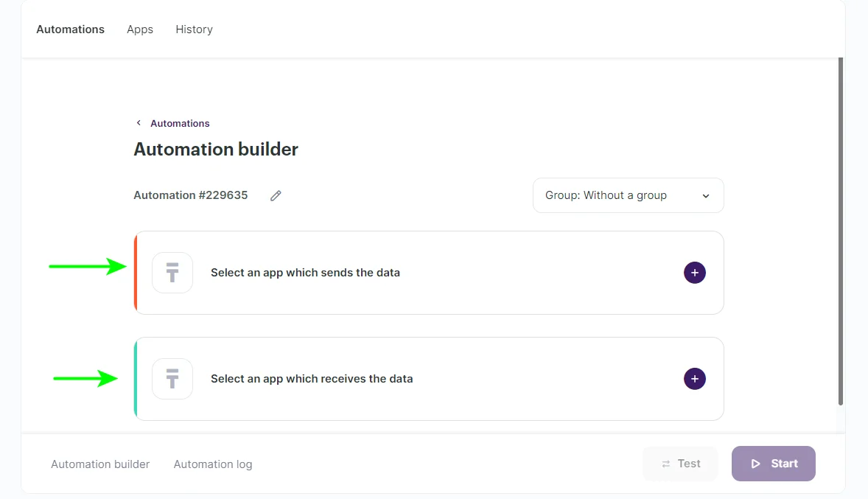Open the add app icon on the sender block

[x=694, y=273]
